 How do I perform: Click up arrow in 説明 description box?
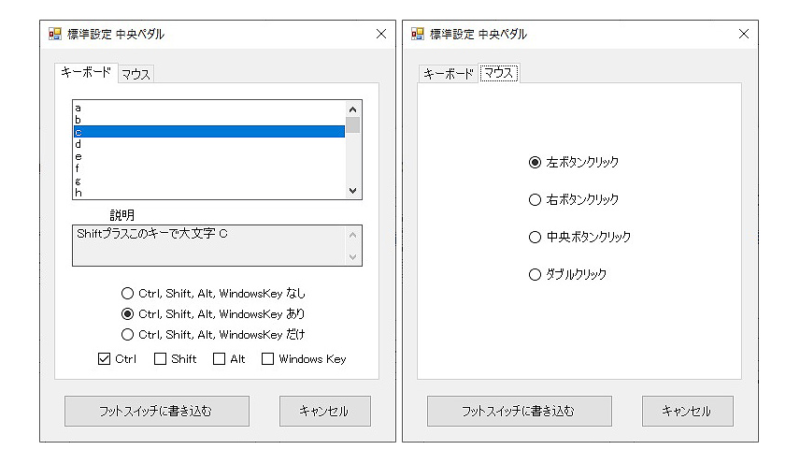click(x=353, y=235)
